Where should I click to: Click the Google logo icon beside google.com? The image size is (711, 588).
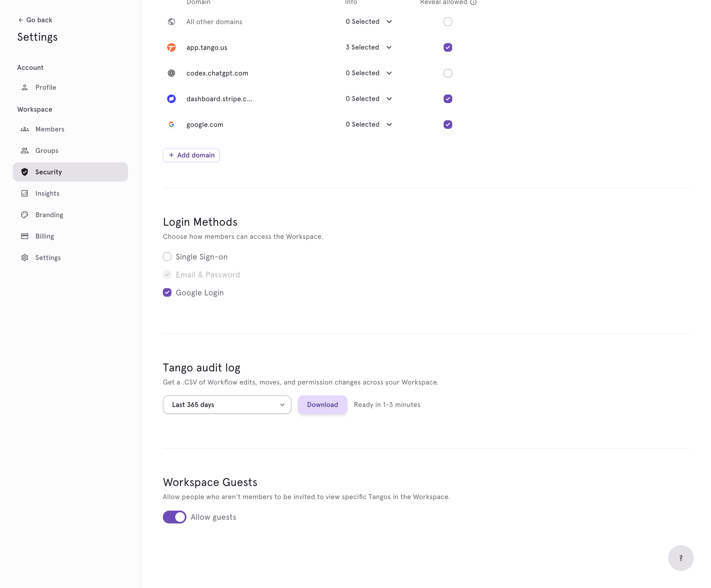click(x=172, y=125)
